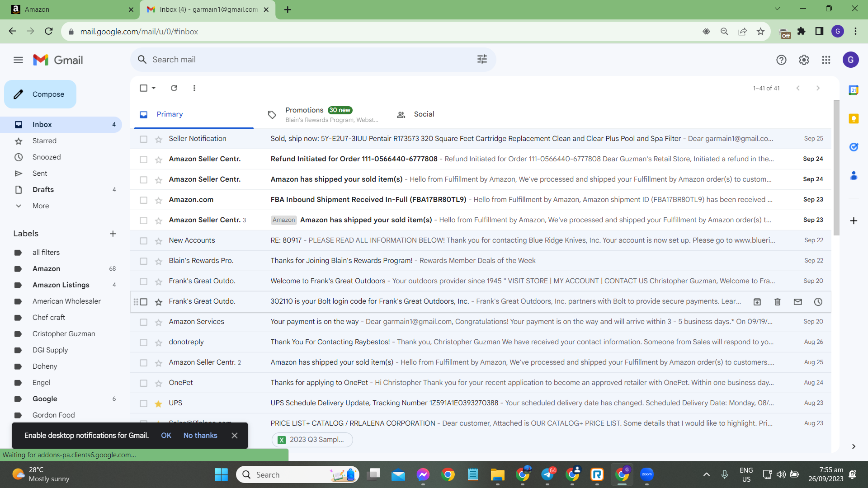868x488 pixels.
Task: Switch to the Primary tab
Action: [x=194, y=115]
